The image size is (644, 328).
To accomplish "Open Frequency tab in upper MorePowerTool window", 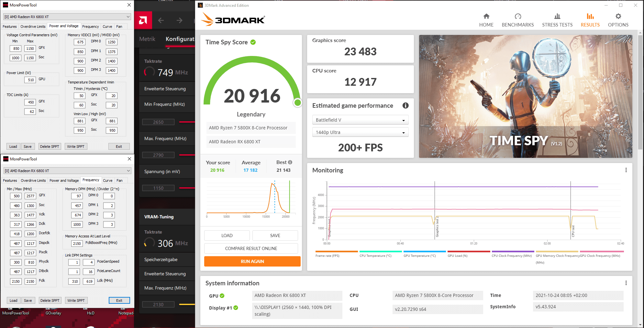I will [91, 27].
